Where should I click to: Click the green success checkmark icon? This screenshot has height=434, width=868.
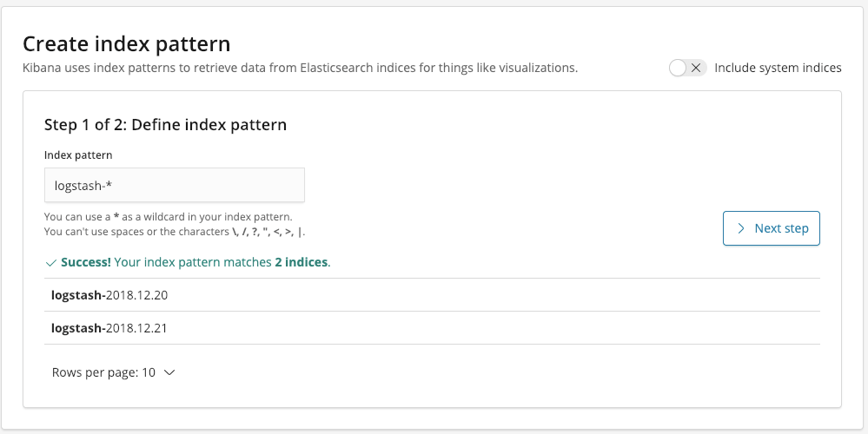pos(51,263)
